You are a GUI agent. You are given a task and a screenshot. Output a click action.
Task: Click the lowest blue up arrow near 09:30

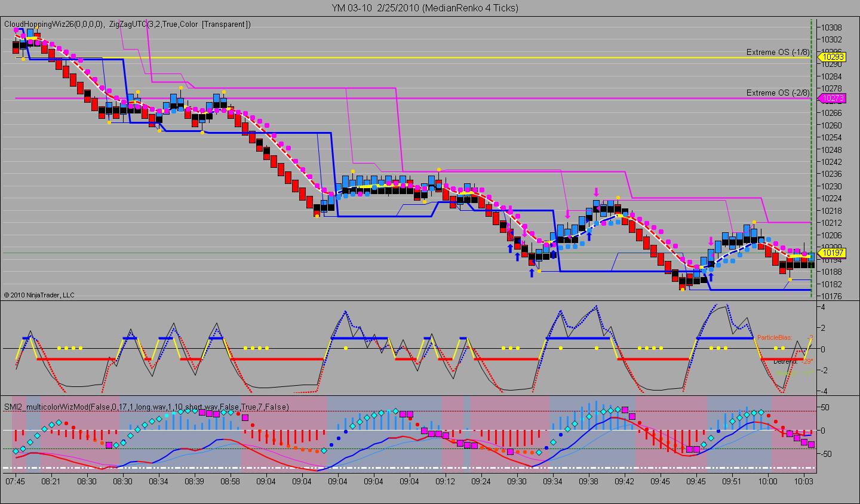pyautogui.click(x=531, y=273)
